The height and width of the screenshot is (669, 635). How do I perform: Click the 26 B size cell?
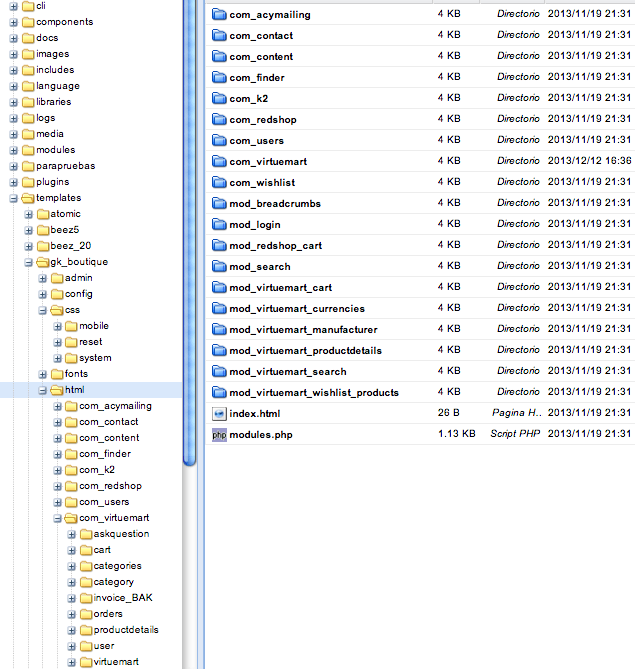pyautogui.click(x=449, y=413)
